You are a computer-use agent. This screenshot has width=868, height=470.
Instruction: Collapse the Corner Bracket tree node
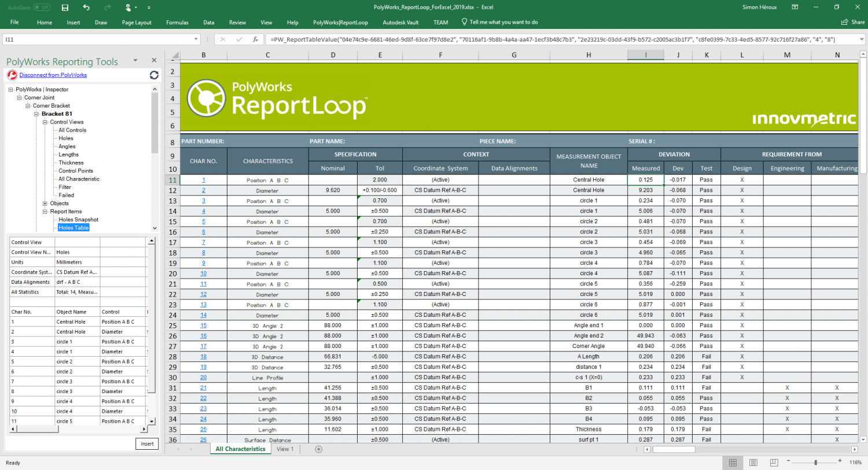click(28, 106)
